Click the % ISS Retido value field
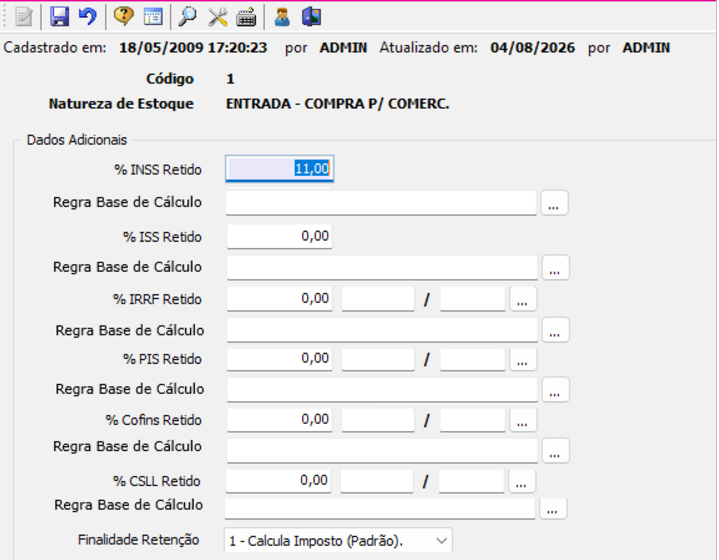Viewport: 719px width, 560px height. point(279,236)
